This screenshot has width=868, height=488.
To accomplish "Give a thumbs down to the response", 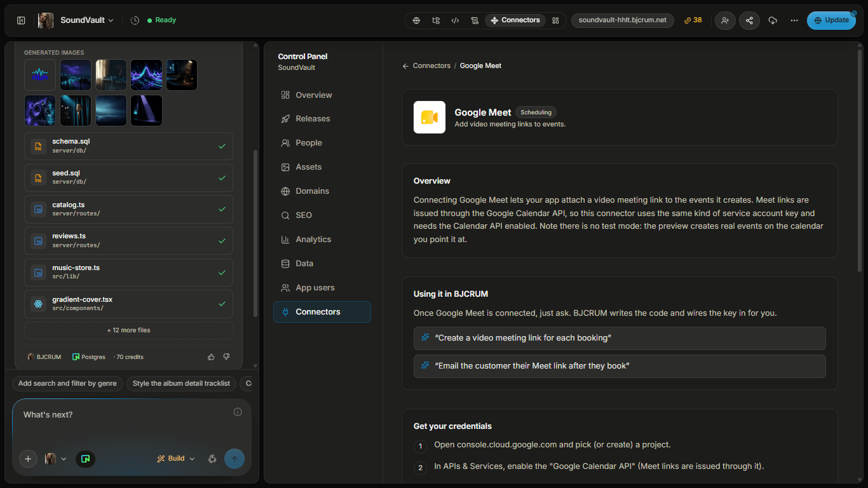I will point(226,357).
